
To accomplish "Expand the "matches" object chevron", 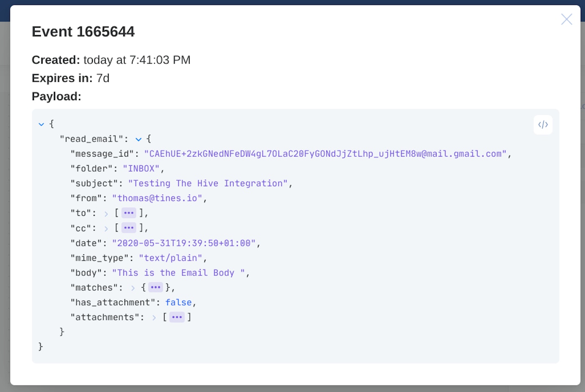I will tap(133, 288).
